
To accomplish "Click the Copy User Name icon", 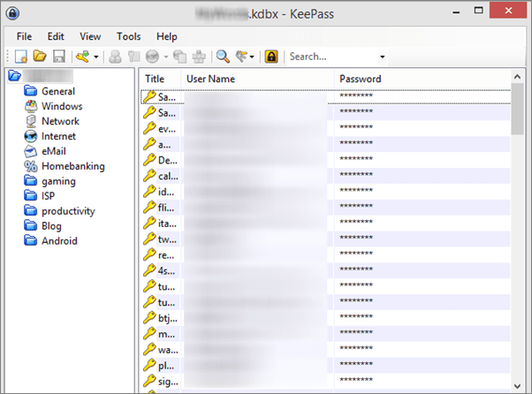I will point(115,57).
